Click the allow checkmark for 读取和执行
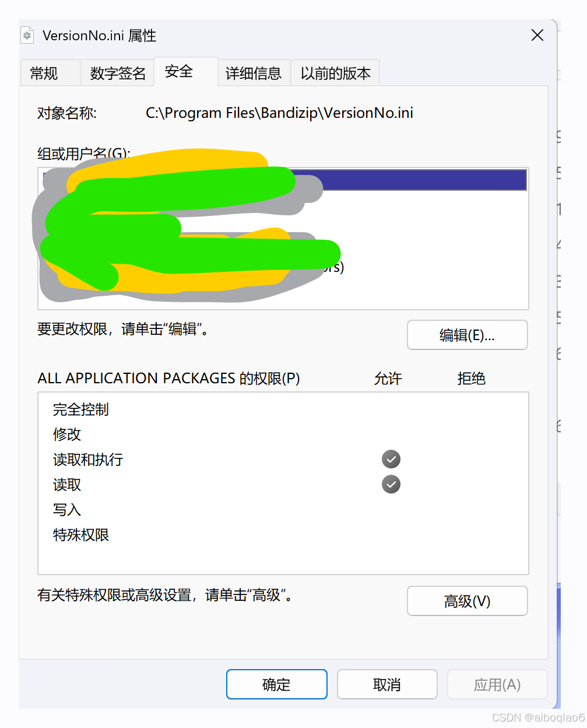This screenshot has height=728, width=587. point(391,460)
